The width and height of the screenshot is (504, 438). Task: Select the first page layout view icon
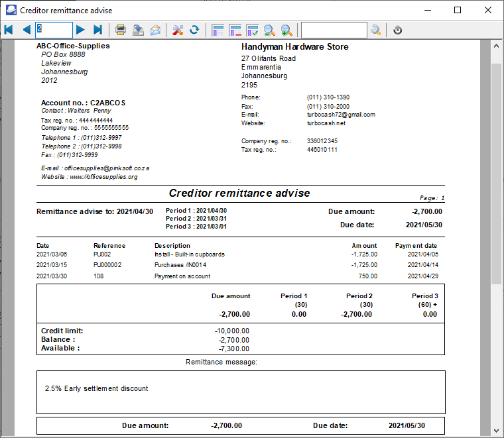pyautogui.click(x=218, y=30)
